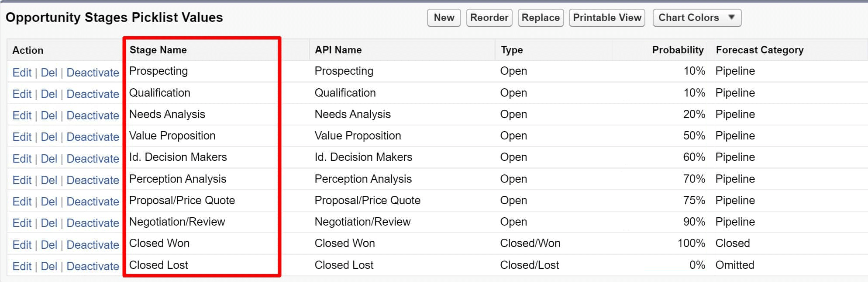Deactivate the Perception Analysis stage

pos(93,180)
